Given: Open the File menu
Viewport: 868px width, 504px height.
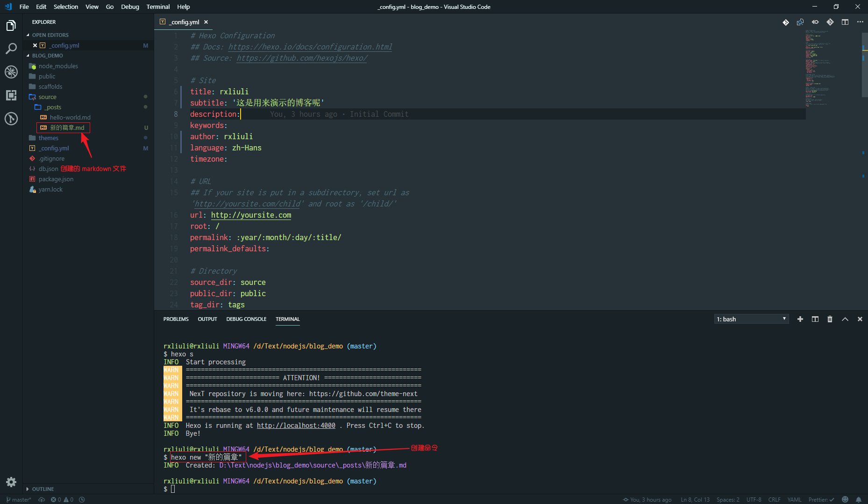Looking at the screenshot, I should coord(24,7).
